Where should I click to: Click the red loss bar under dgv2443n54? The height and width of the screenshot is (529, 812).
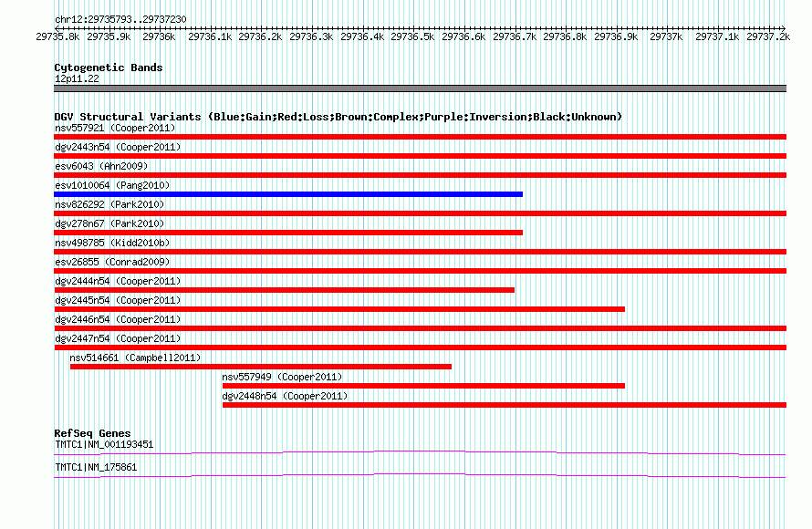click(x=420, y=156)
